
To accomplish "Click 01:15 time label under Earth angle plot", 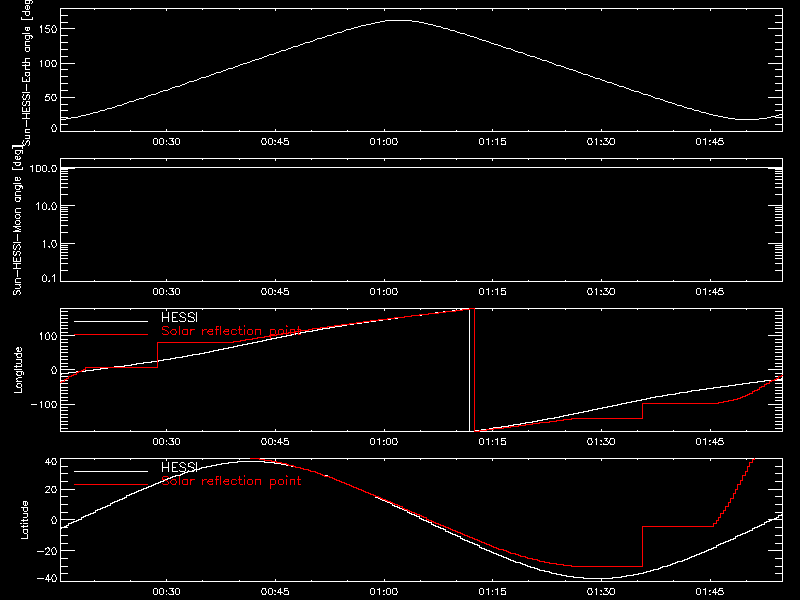I will [x=492, y=141].
